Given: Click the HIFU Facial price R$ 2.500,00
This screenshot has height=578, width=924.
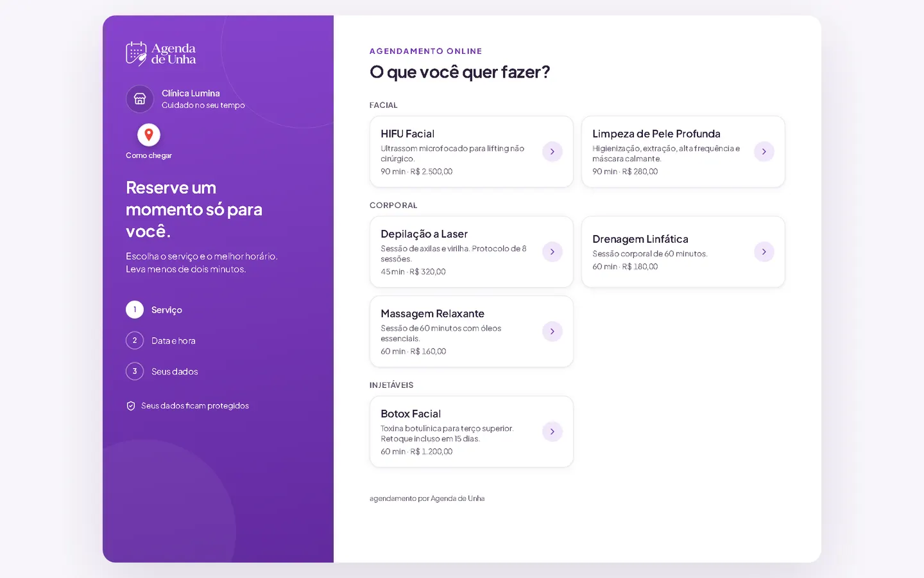Looking at the screenshot, I should [x=431, y=171].
